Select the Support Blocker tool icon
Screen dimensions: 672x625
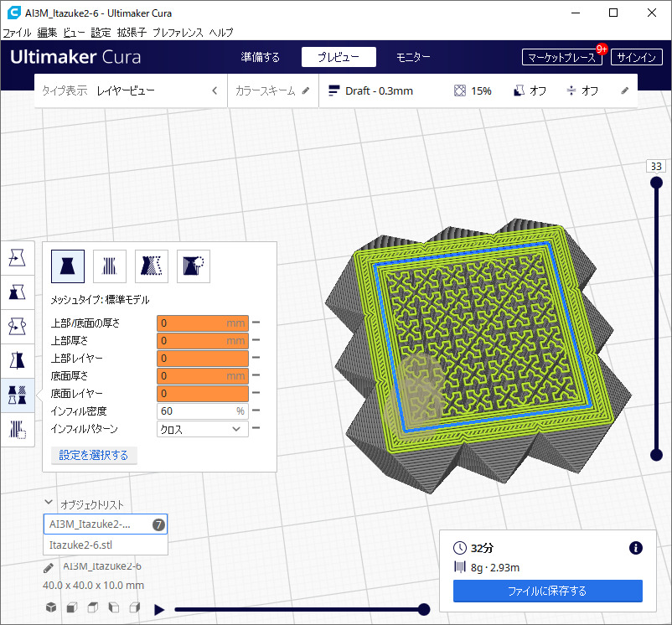pos(17,430)
